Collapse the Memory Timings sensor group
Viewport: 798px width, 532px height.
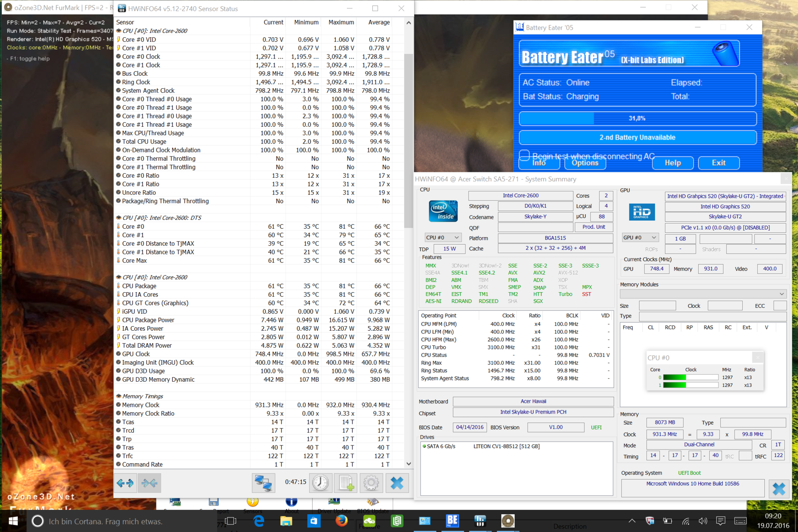pyautogui.click(x=119, y=396)
